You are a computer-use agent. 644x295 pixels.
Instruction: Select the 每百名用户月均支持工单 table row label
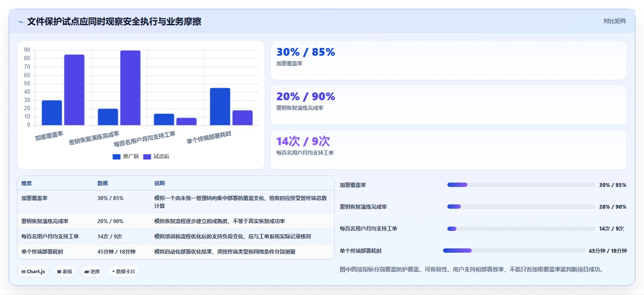pos(50,237)
